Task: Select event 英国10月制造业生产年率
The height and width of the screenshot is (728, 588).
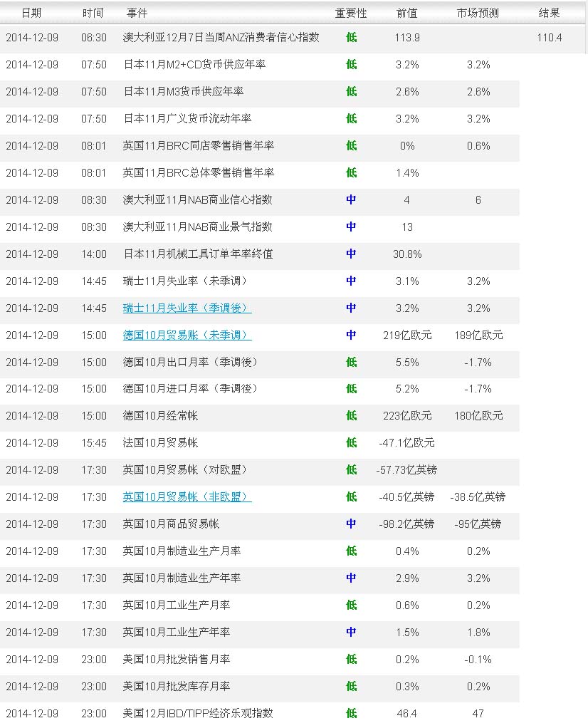Action: click(182, 578)
